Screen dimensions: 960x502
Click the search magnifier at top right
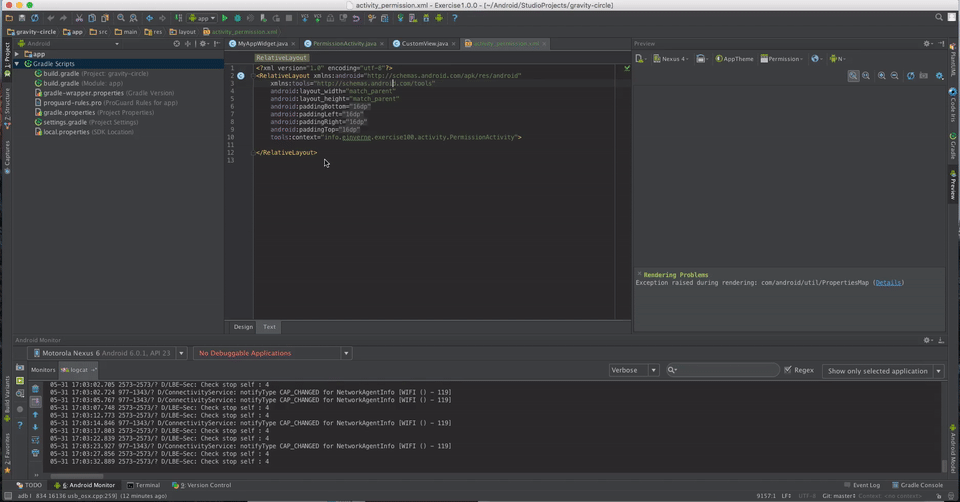939,18
